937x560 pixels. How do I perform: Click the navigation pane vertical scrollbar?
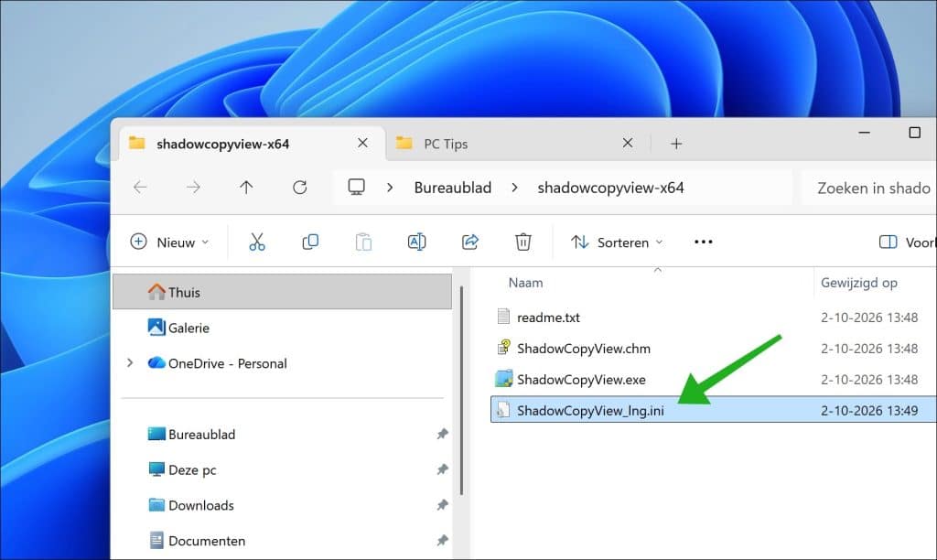(x=461, y=391)
